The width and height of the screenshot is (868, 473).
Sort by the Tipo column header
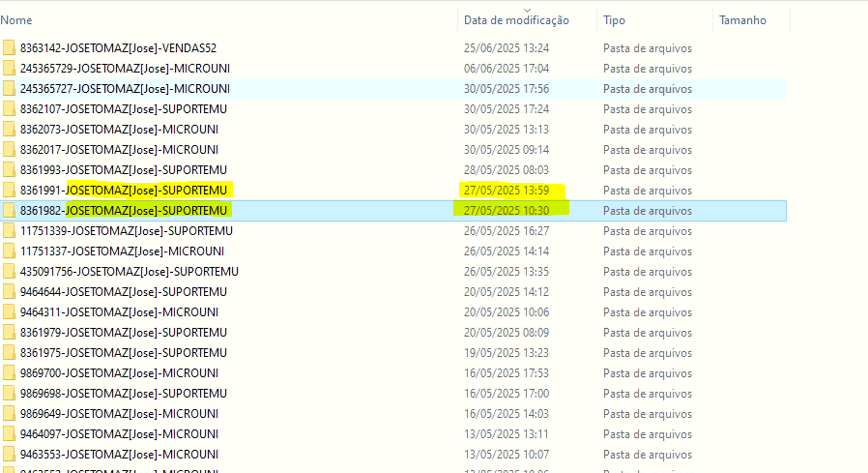coord(615,20)
